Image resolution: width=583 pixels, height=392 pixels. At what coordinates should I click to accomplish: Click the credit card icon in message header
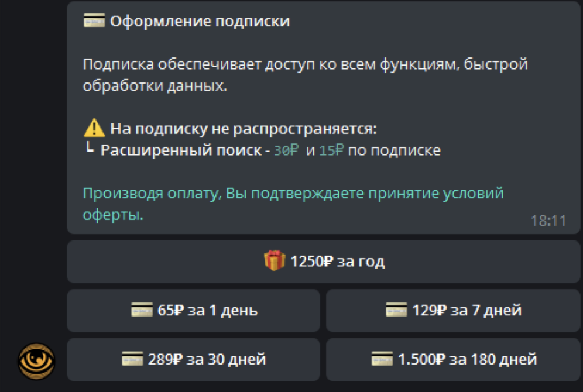click(94, 21)
